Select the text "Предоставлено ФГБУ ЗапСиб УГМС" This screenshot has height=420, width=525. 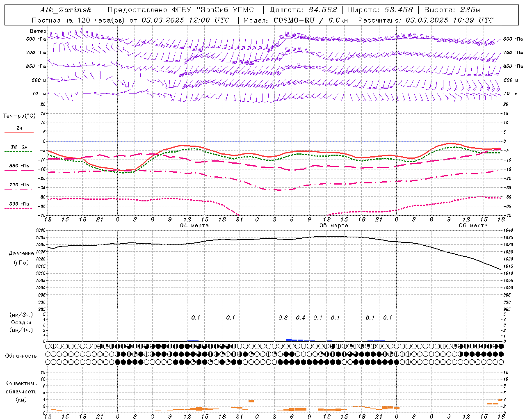pyautogui.click(x=183, y=10)
